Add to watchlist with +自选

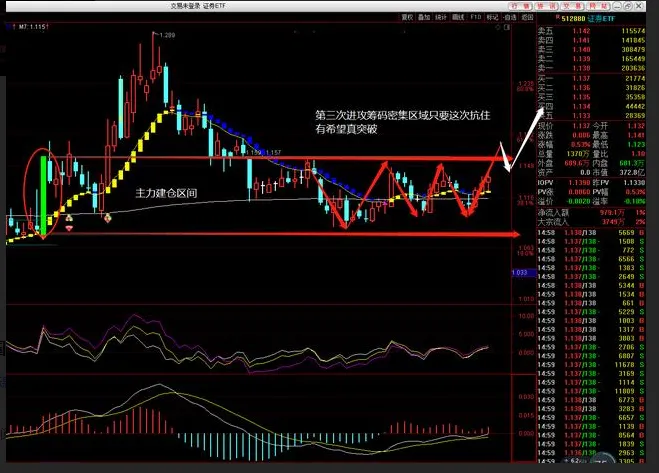(510, 17)
